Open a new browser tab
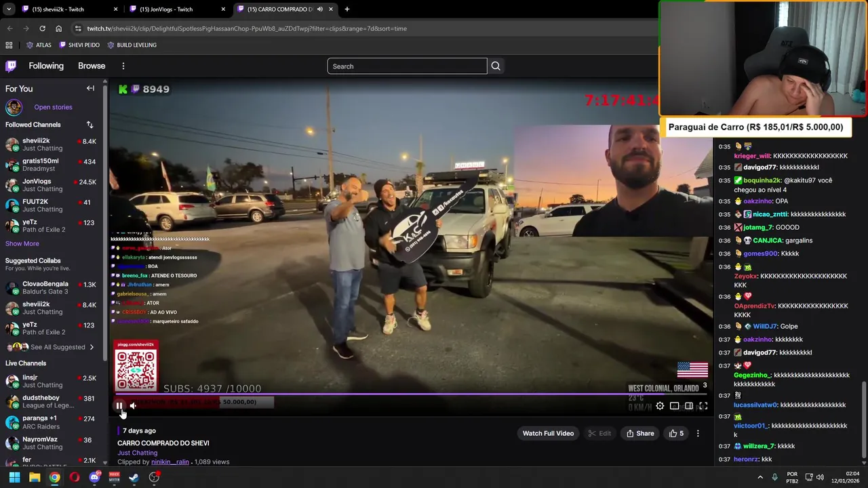This screenshot has width=868, height=488. (x=347, y=9)
